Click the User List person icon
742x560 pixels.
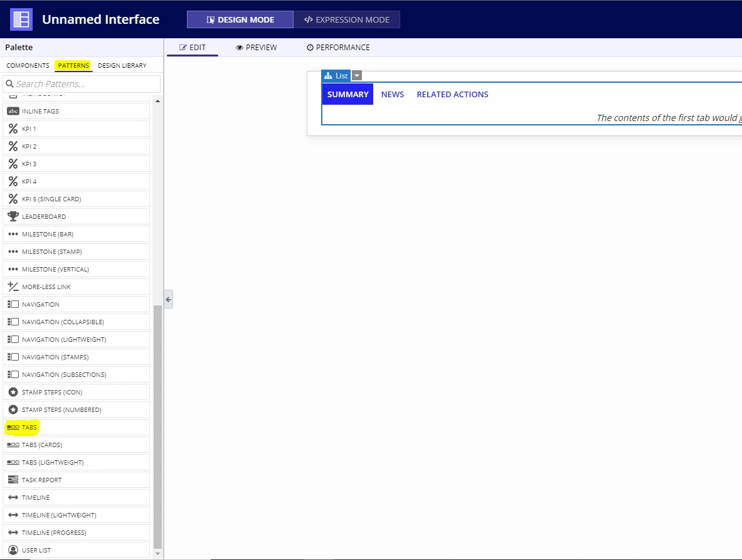point(13,550)
